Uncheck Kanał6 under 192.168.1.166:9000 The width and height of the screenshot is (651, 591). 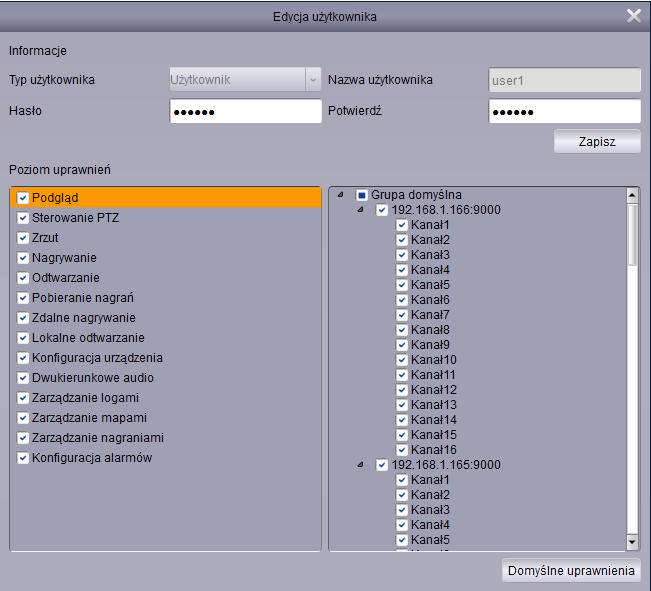(x=401, y=299)
